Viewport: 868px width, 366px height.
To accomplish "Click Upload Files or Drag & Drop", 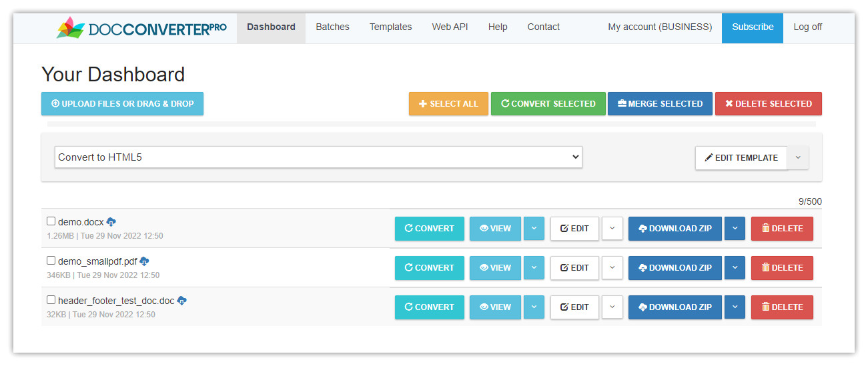I will (122, 104).
